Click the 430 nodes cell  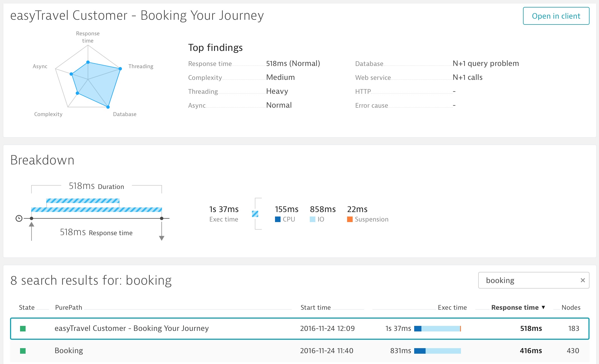pyautogui.click(x=573, y=351)
